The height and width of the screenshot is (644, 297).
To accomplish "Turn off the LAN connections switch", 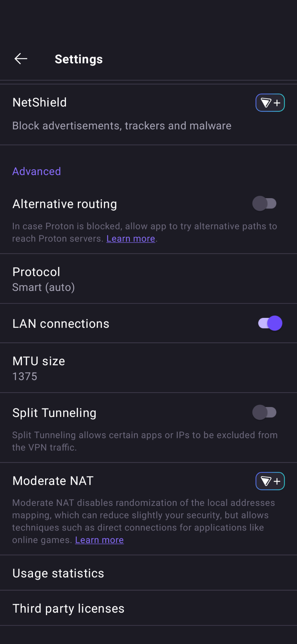I will (x=270, y=323).
